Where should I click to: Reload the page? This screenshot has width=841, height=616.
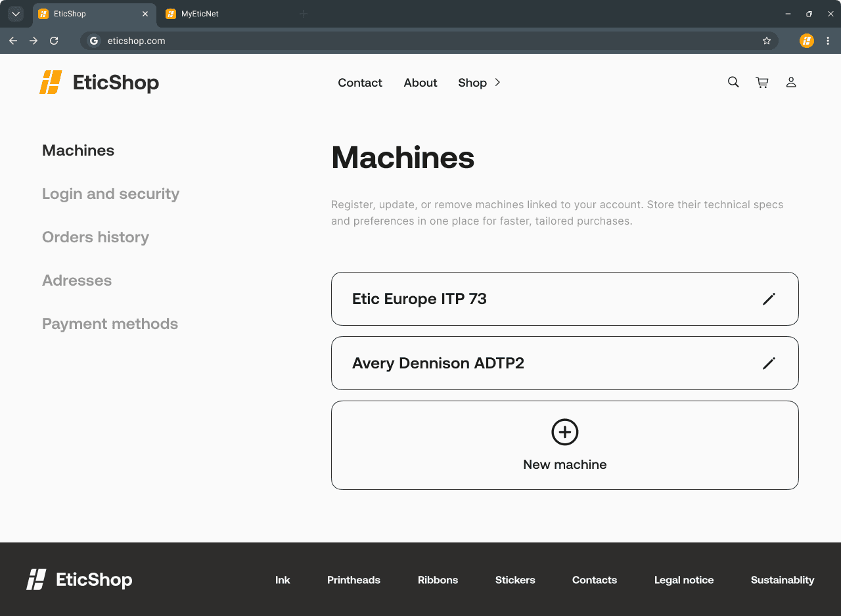54,41
